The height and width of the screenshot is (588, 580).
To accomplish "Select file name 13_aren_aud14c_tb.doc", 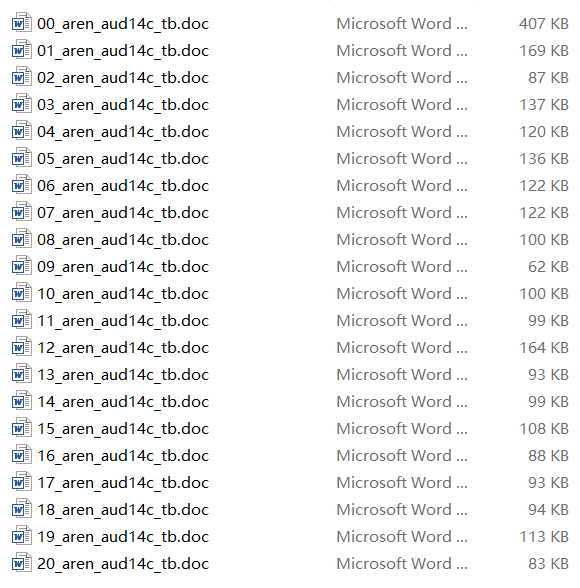I will (123, 375).
